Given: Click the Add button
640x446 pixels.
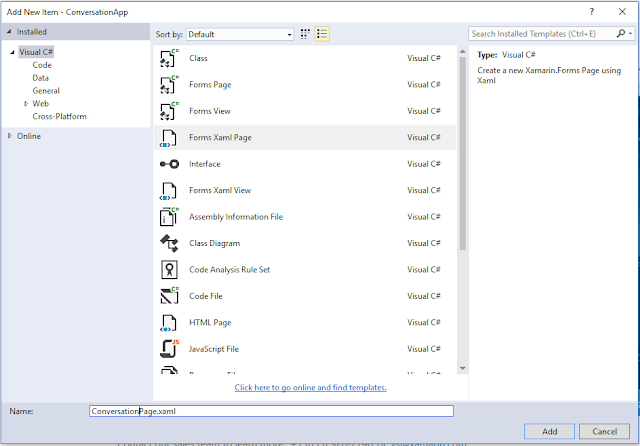Looking at the screenshot, I should [549, 431].
